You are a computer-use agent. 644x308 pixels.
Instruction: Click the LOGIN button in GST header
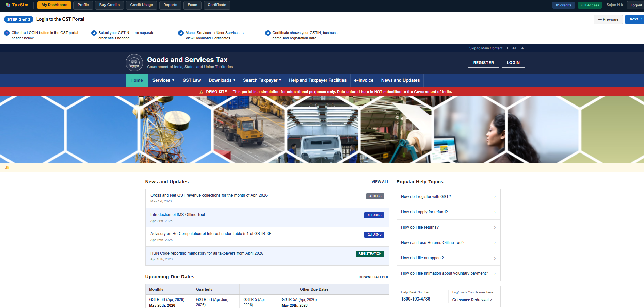tap(513, 63)
